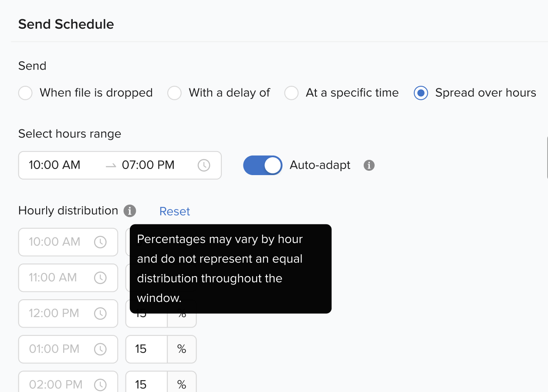Click the clock icon in hours range field
The height and width of the screenshot is (392, 548).
pos(204,166)
